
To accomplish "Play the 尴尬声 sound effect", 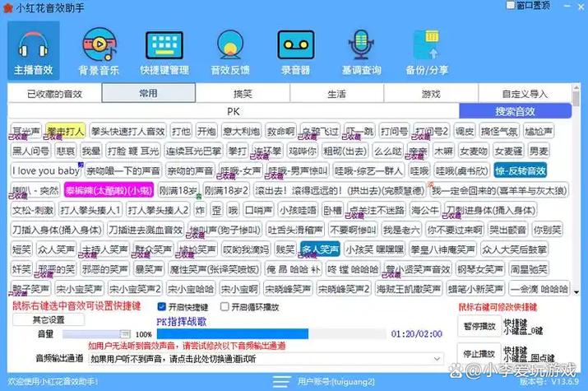I will (x=539, y=131).
